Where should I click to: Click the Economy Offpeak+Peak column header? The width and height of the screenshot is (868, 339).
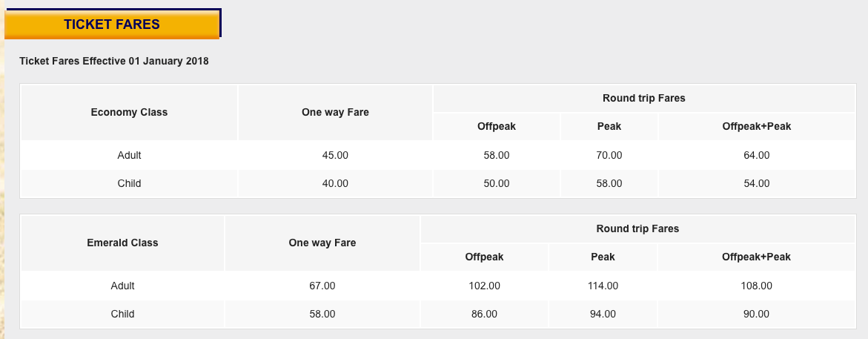pyautogui.click(x=756, y=127)
